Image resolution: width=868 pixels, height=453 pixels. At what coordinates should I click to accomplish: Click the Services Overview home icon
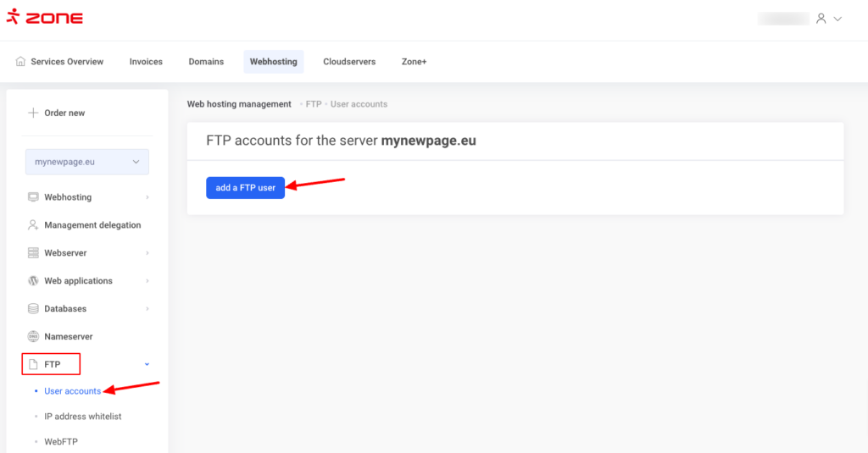[x=21, y=62]
